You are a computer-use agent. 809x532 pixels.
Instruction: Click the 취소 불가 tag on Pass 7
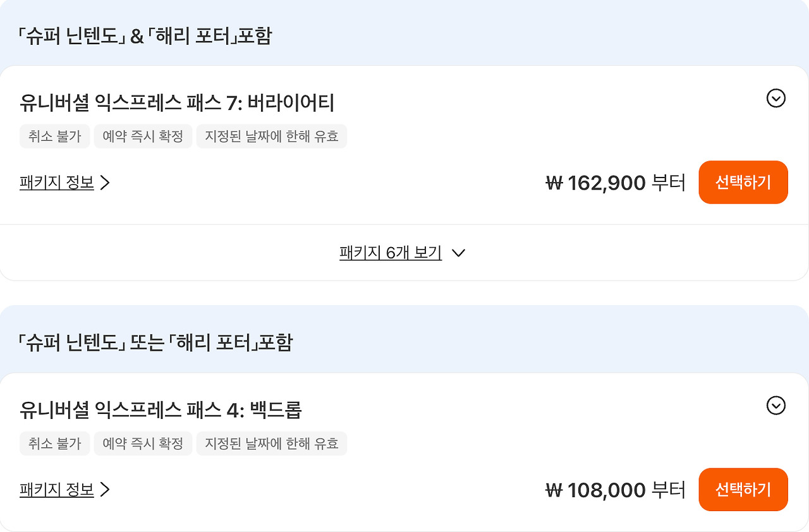coord(54,136)
